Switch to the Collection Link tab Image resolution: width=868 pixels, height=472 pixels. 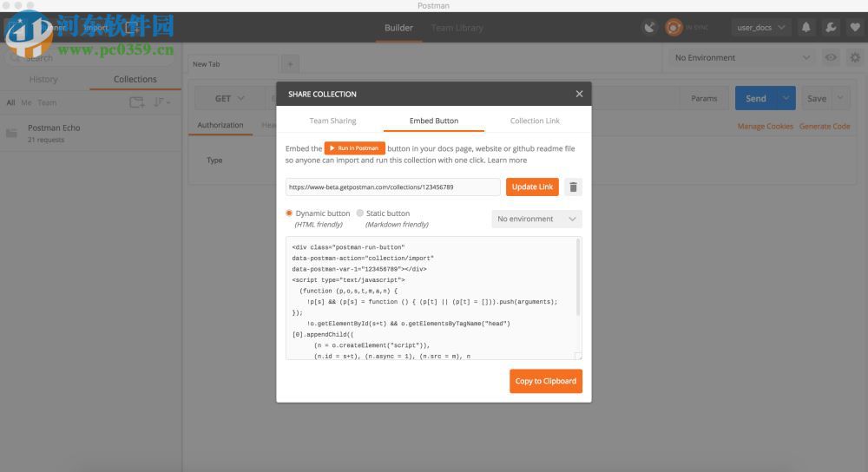point(535,121)
